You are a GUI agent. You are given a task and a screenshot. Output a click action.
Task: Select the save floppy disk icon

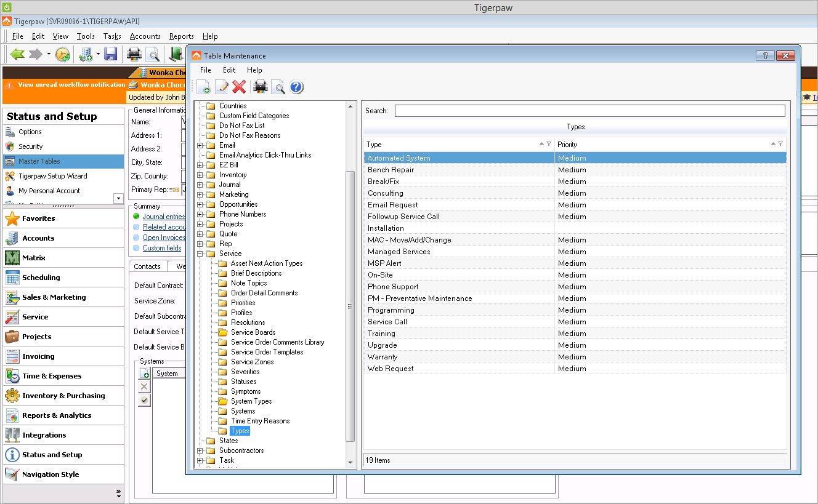pyautogui.click(x=110, y=54)
